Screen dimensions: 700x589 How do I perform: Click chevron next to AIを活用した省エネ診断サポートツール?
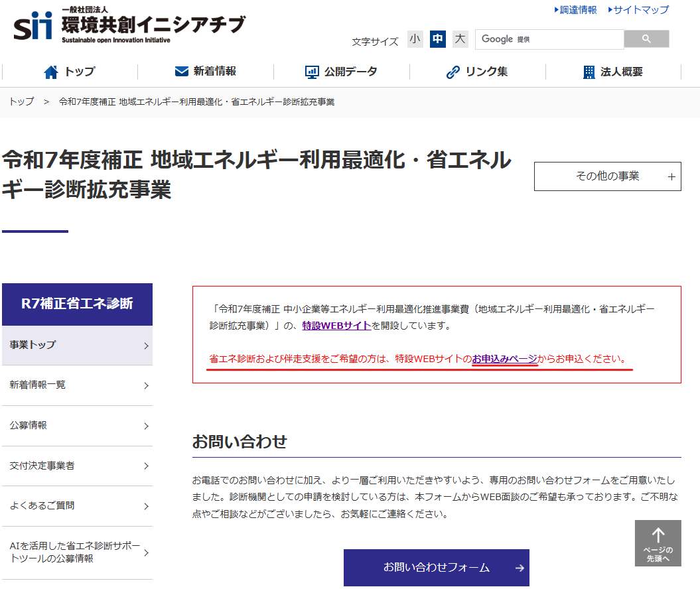(147, 553)
